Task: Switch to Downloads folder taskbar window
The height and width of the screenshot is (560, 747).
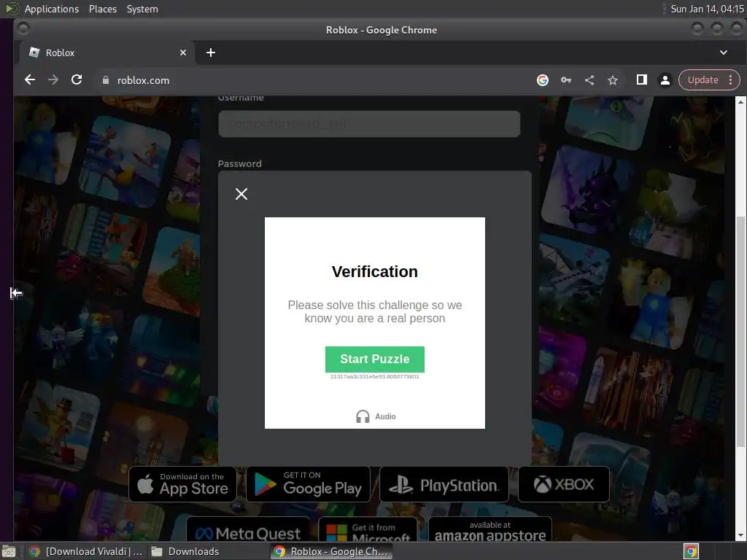Action: pyautogui.click(x=186, y=551)
